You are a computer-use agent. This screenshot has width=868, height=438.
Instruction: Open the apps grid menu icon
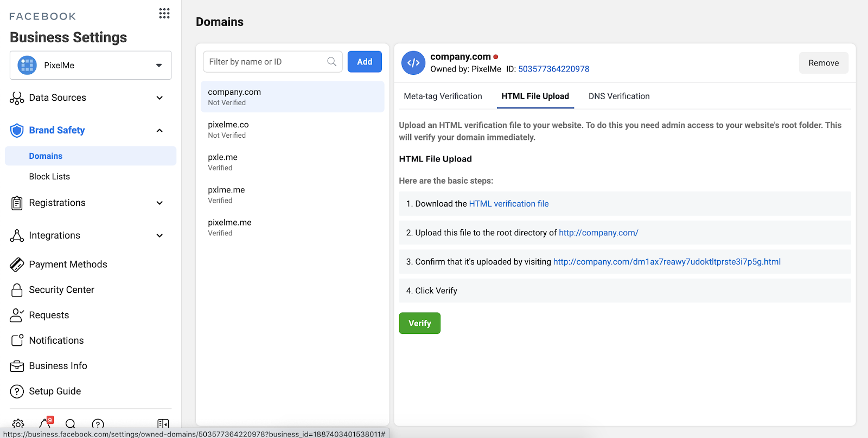coord(164,14)
